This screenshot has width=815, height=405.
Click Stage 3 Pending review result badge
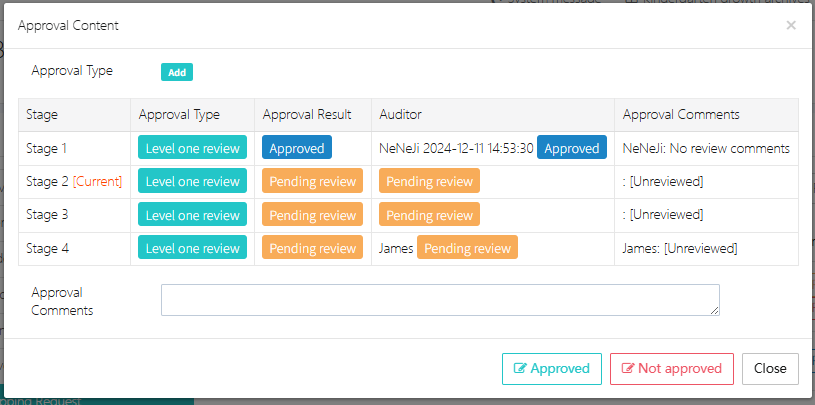pos(312,215)
